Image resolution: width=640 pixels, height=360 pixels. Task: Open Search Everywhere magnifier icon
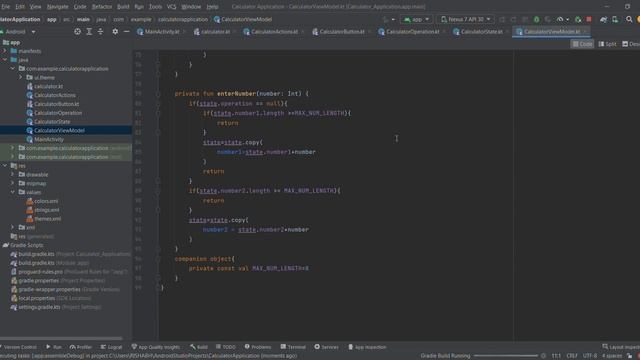pos(629,19)
